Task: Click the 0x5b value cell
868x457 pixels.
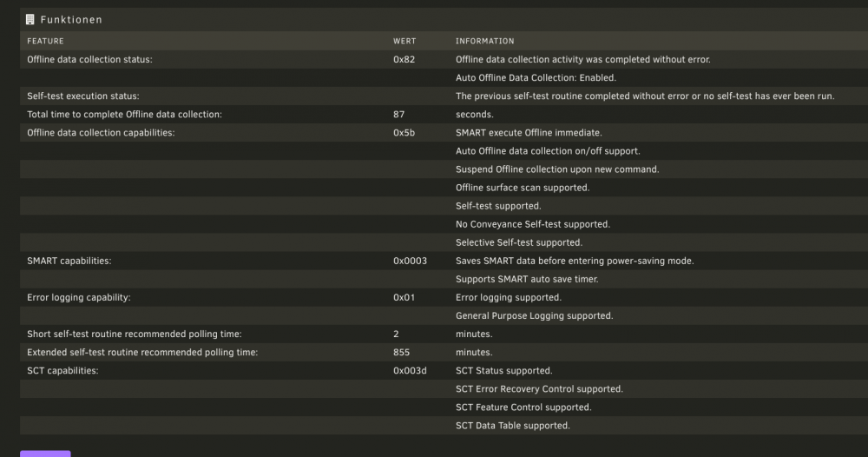Action: tap(404, 132)
